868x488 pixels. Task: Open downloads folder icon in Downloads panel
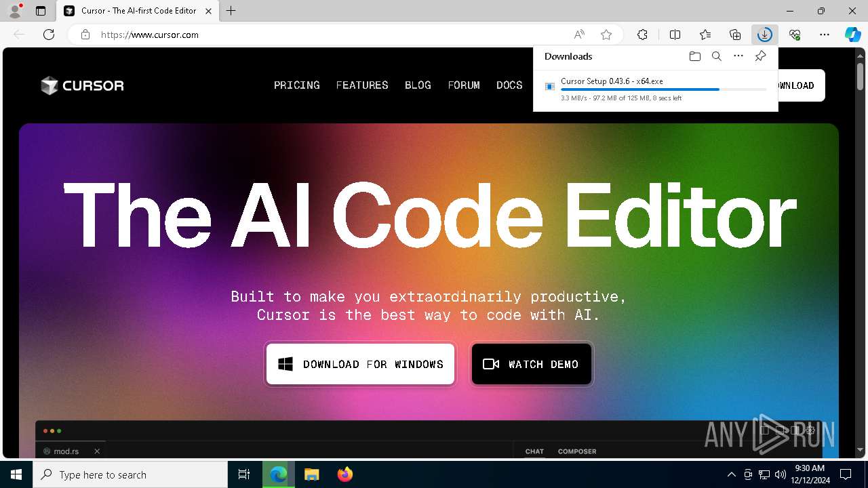[x=694, y=56]
